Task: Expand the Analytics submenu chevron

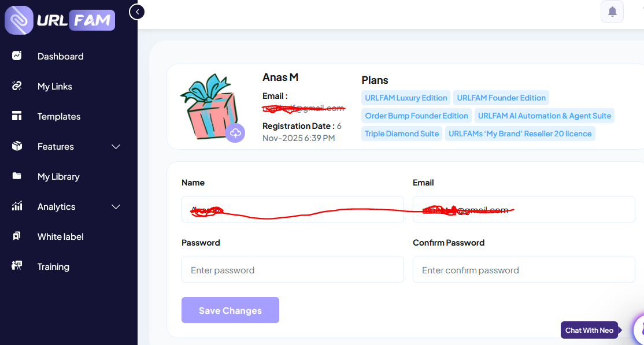Action: point(116,207)
